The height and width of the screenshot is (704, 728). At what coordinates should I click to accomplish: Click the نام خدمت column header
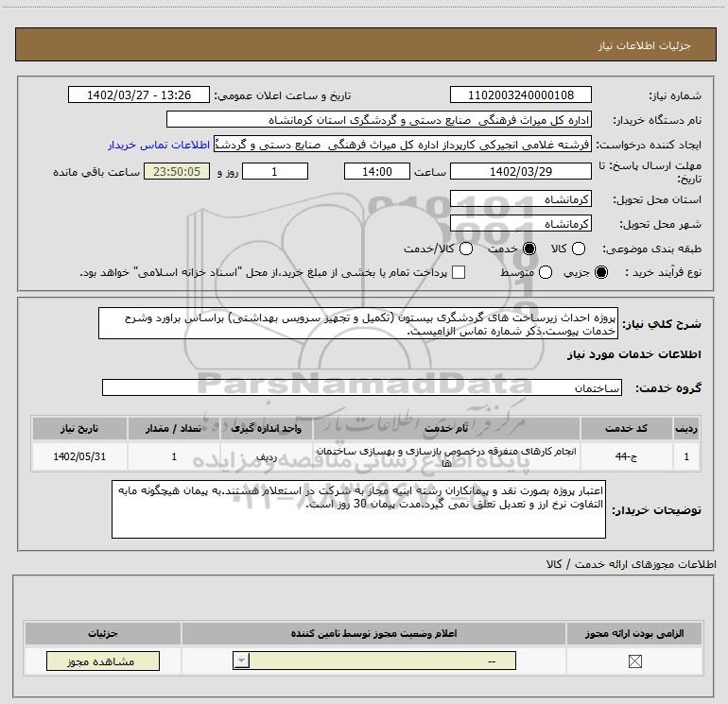pos(446,428)
